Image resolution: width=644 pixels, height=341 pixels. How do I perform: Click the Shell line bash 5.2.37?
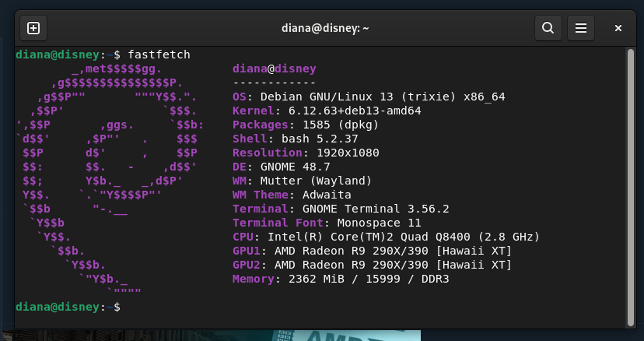[296, 139]
